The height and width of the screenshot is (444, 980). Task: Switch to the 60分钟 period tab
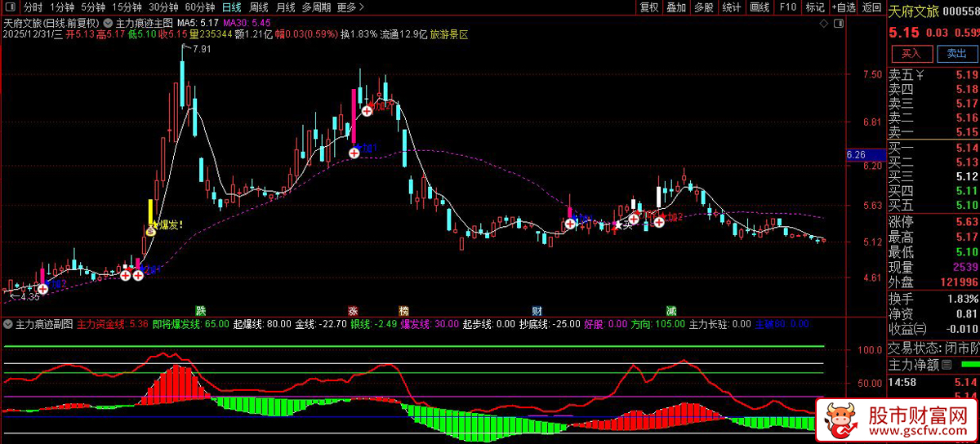point(199,8)
